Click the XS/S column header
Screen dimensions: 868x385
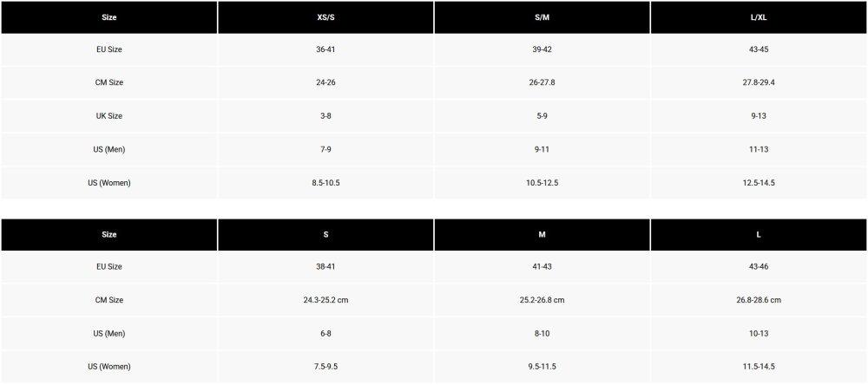pos(325,17)
